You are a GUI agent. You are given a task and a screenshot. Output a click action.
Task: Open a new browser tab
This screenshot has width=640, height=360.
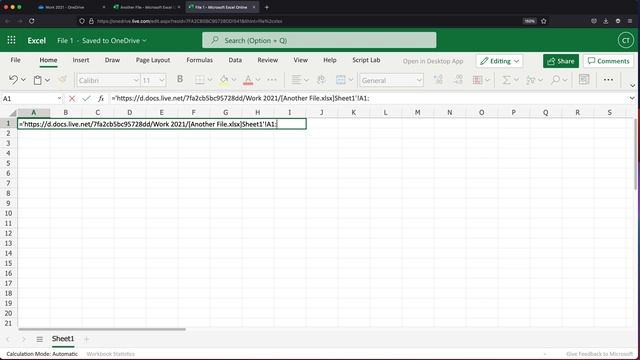point(267,7)
